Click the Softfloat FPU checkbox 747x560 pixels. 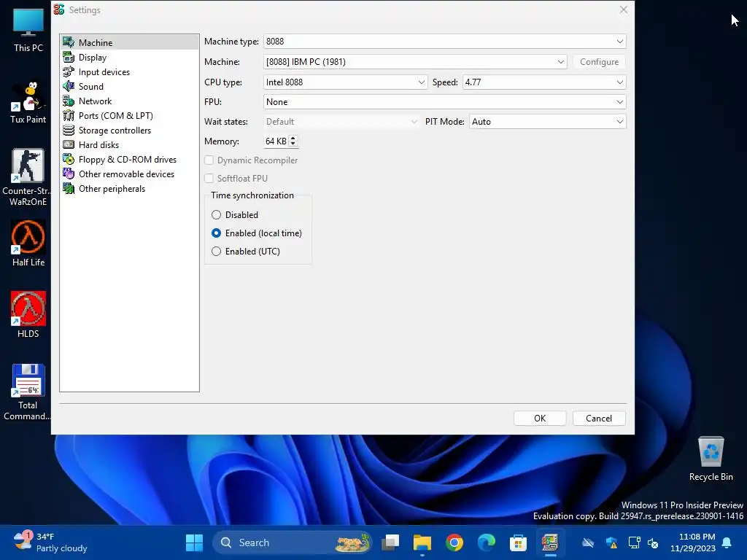(209, 178)
